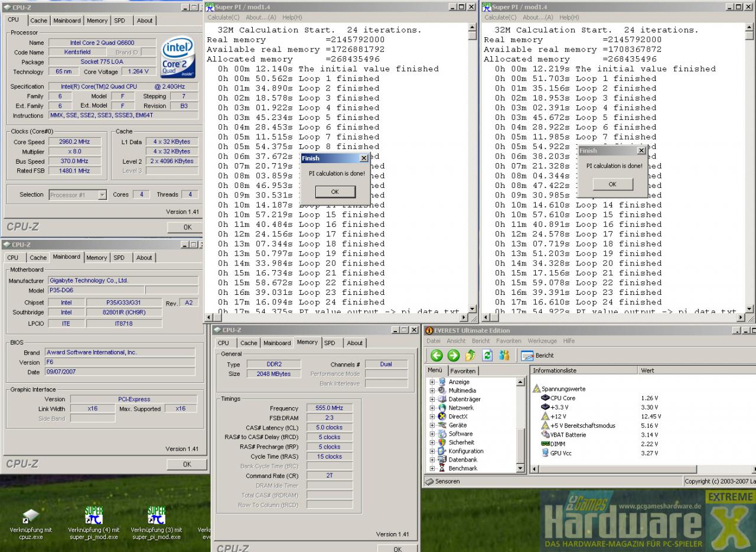Expand the Konfiguration node in EVEREST

click(x=432, y=451)
